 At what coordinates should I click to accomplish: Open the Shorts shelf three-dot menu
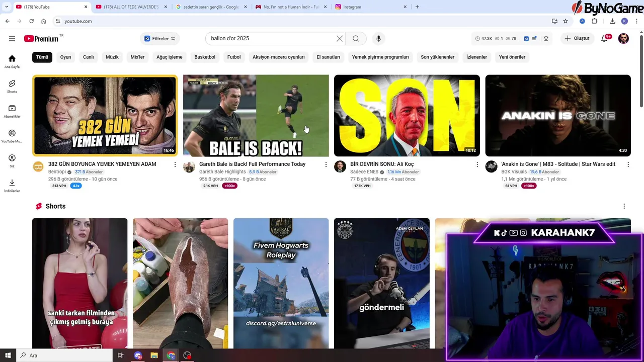(624, 206)
